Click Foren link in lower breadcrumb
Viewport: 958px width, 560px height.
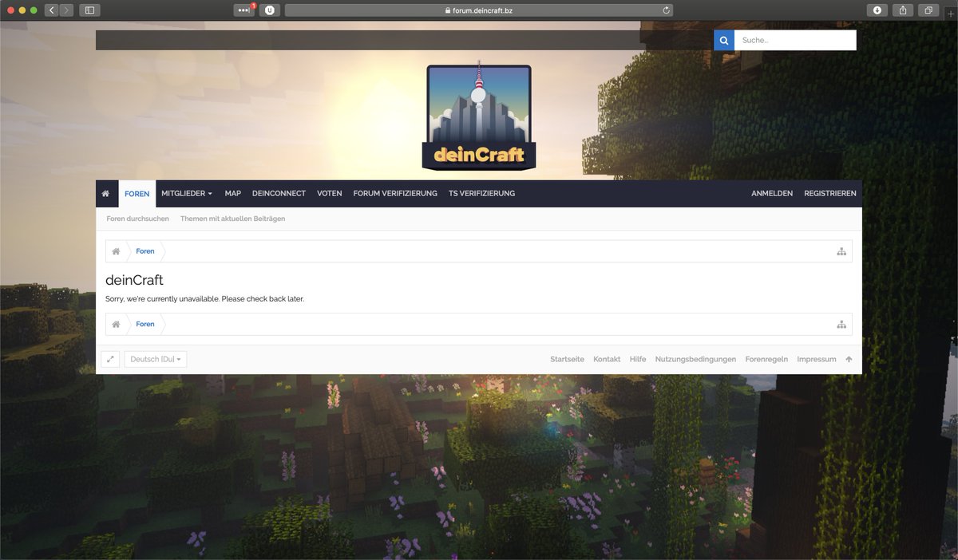[145, 325]
